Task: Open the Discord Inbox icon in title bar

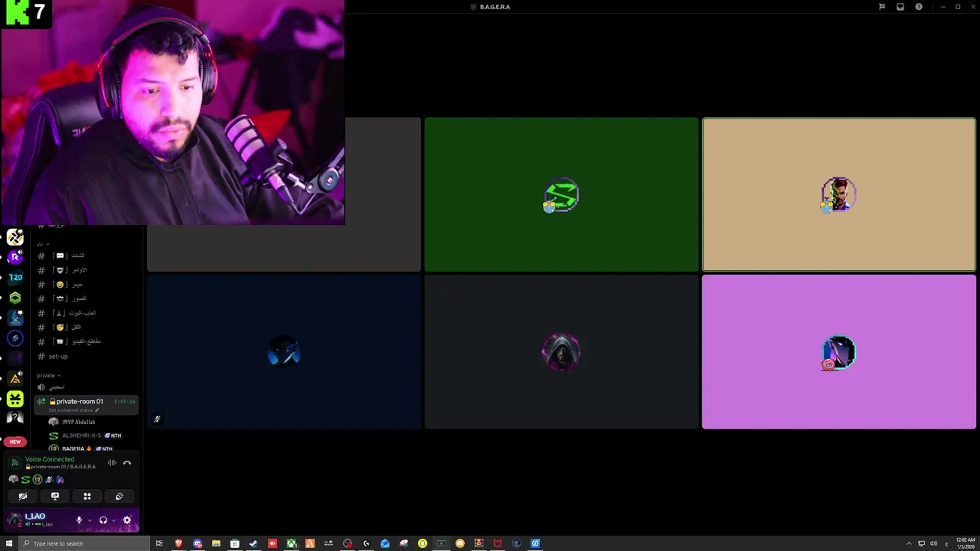Action: pyautogui.click(x=900, y=7)
